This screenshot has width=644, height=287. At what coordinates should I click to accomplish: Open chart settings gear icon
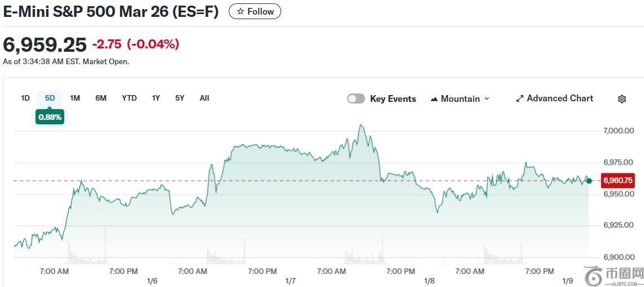tap(621, 99)
